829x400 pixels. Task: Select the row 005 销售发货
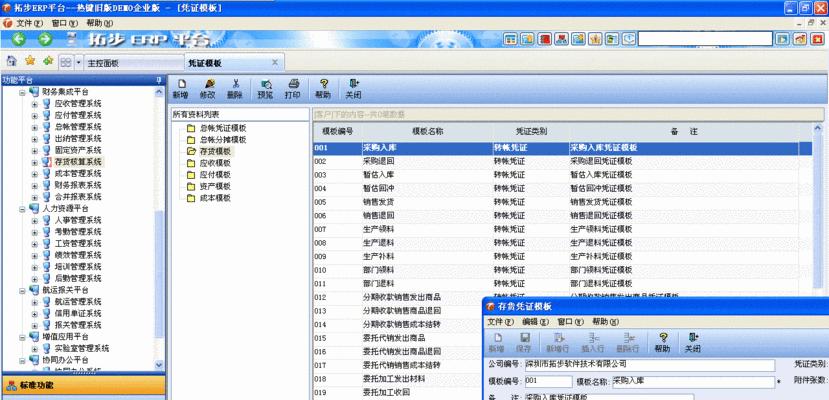(x=562, y=202)
